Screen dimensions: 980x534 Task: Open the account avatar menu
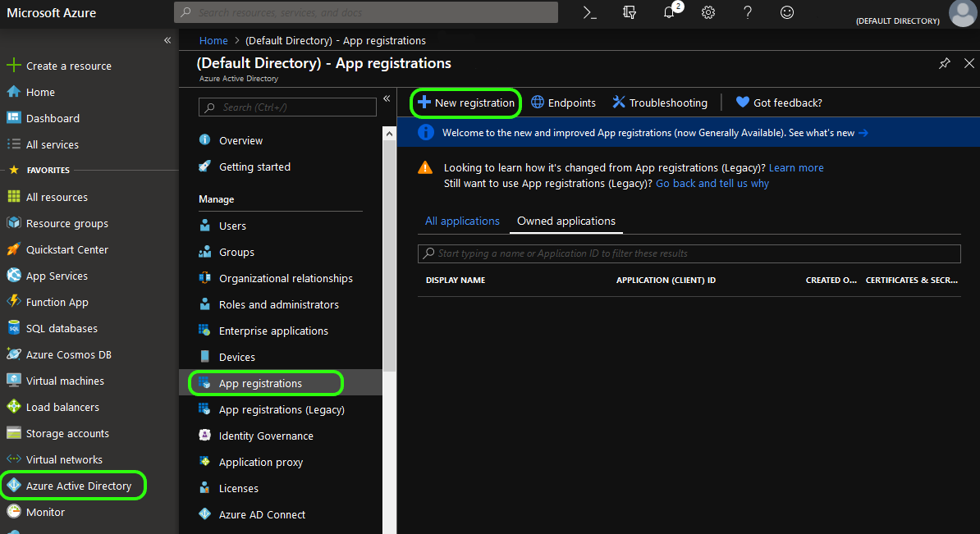(x=962, y=12)
